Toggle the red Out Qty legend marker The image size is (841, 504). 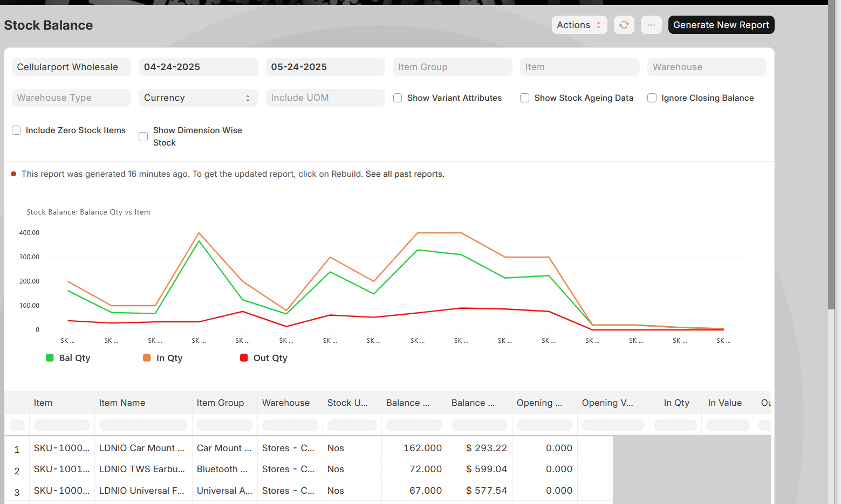click(244, 358)
